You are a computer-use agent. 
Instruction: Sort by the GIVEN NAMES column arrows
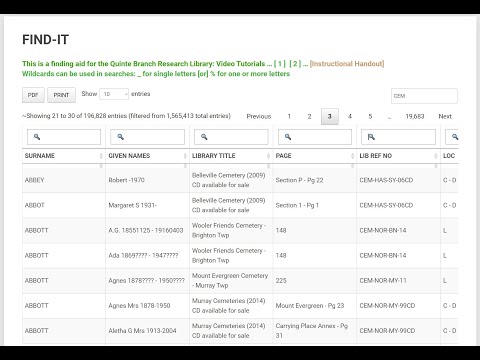[x=185, y=156]
